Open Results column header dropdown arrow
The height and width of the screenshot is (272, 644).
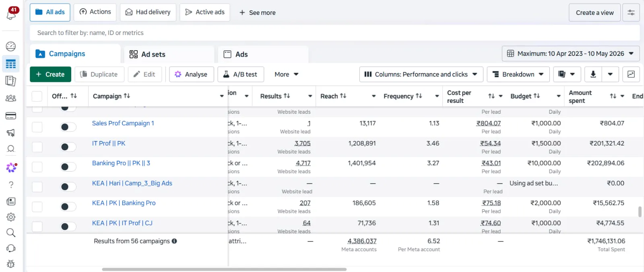pyautogui.click(x=310, y=96)
